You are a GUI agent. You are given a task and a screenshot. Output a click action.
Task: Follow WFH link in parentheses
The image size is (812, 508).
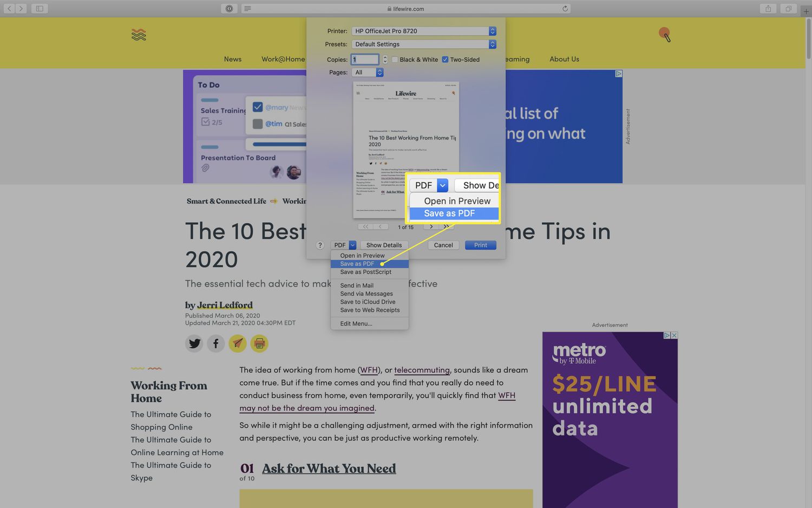click(x=369, y=370)
